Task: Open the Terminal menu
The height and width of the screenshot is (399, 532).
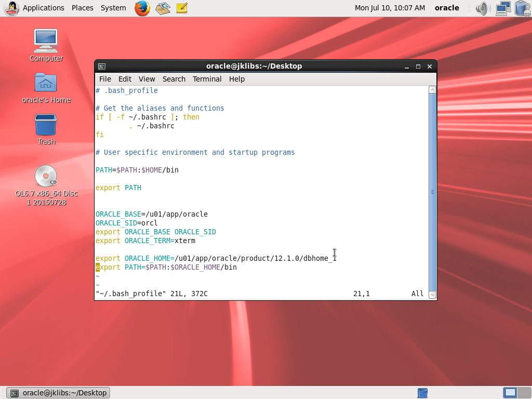Action: tap(207, 79)
